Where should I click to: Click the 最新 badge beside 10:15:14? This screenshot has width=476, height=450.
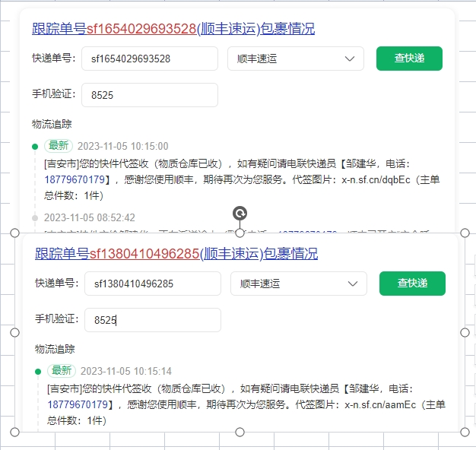(62, 371)
